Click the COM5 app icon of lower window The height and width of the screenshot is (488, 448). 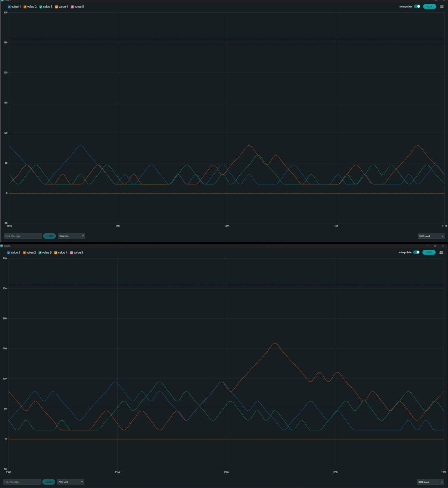(x=1, y=246)
